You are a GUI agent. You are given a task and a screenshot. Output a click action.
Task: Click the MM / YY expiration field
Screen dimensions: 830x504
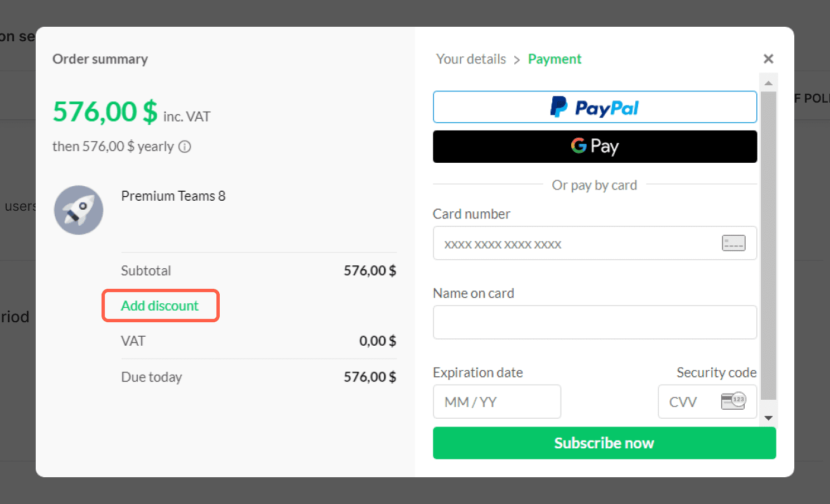tap(497, 401)
